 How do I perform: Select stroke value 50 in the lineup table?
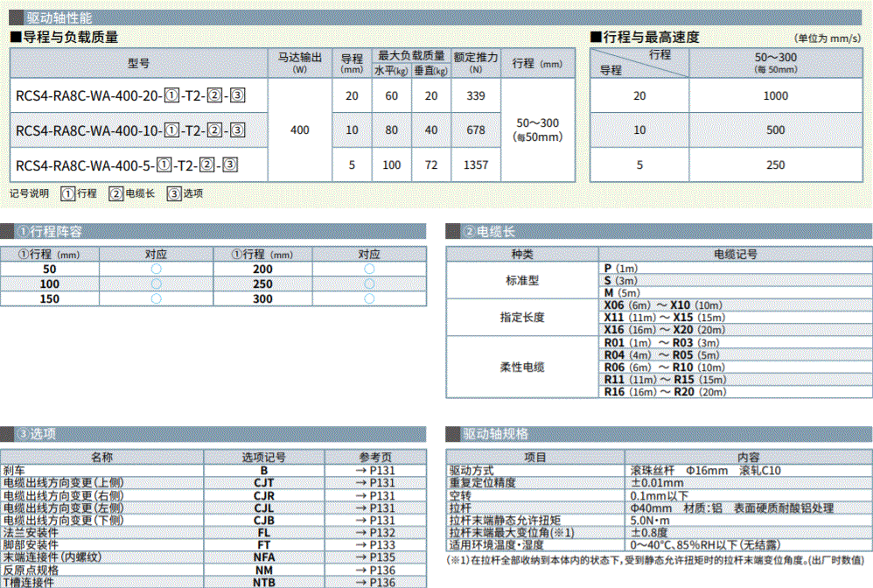50,269
